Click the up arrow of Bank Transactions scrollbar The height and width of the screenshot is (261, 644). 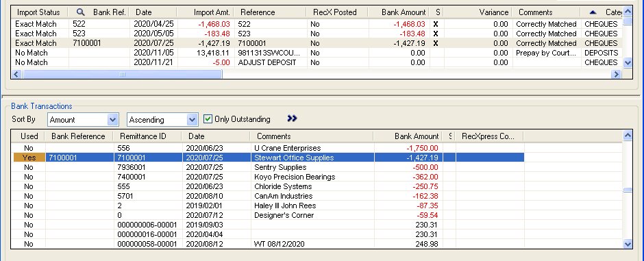(628, 135)
